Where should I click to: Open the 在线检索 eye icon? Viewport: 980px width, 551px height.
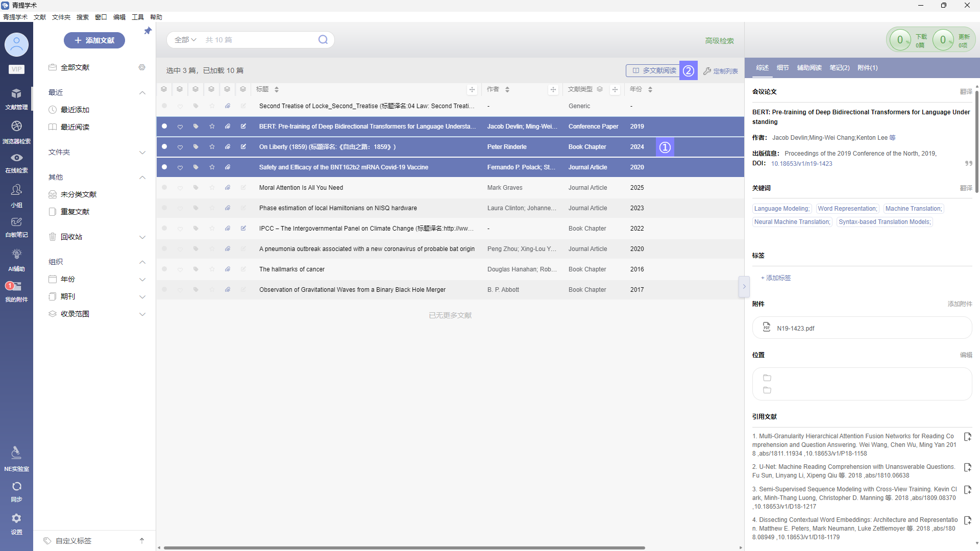pyautogui.click(x=16, y=158)
